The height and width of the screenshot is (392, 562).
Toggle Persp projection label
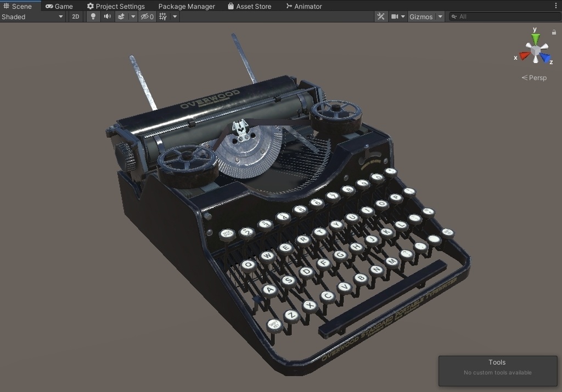tap(534, 77)
